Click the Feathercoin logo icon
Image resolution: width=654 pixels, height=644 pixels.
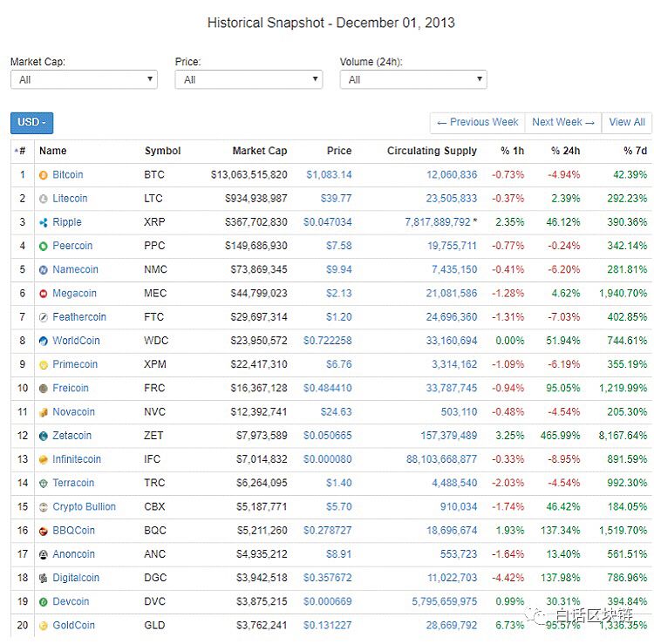pos(44,317)
